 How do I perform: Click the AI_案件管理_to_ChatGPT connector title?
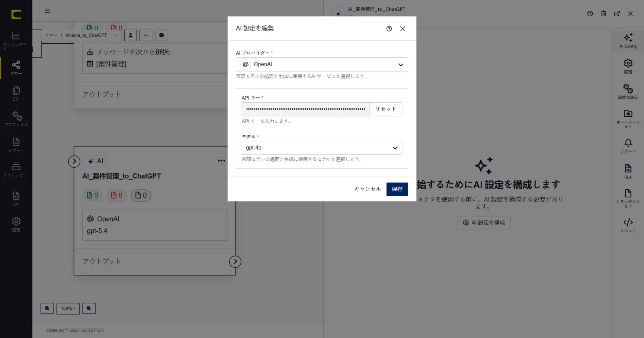point(122,176)
